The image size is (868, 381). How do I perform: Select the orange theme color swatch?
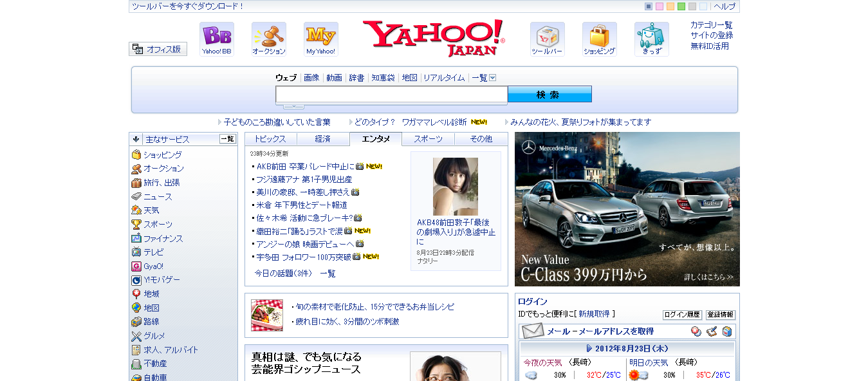coord(670,6)
